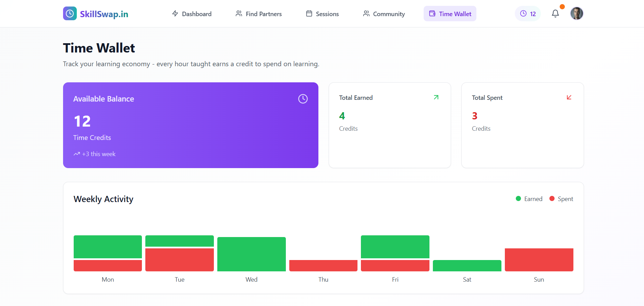Open the SkillSwap.in home link text
The height and width of the screenshot is (306, 644).
[x=104, y=14]
